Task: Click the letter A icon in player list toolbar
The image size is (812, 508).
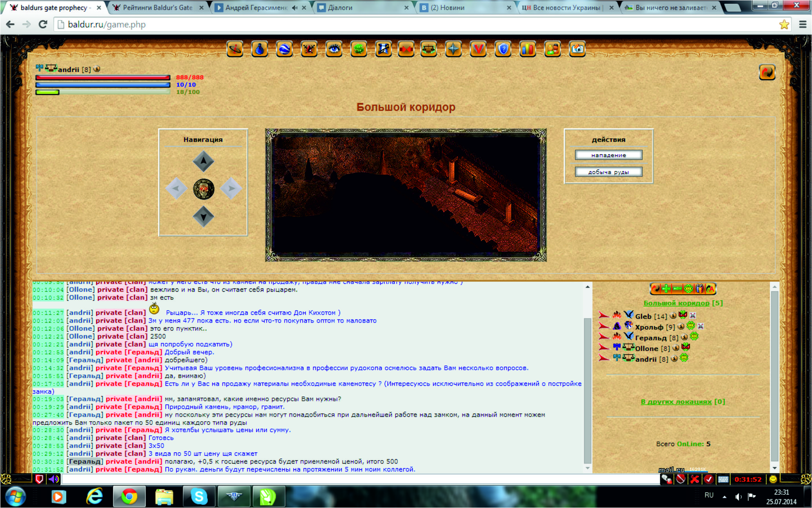Action: [x=710, y=289]
